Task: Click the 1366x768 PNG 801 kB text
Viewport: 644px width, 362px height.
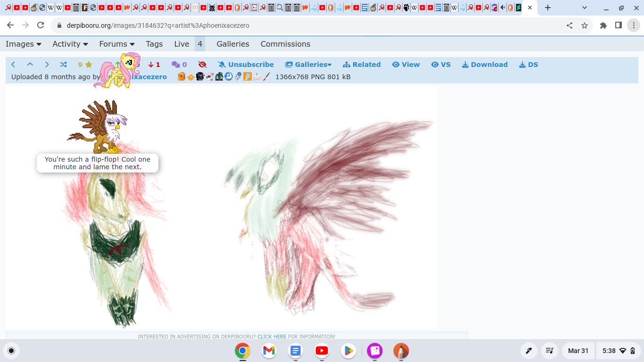Action: tap(313, 77)
